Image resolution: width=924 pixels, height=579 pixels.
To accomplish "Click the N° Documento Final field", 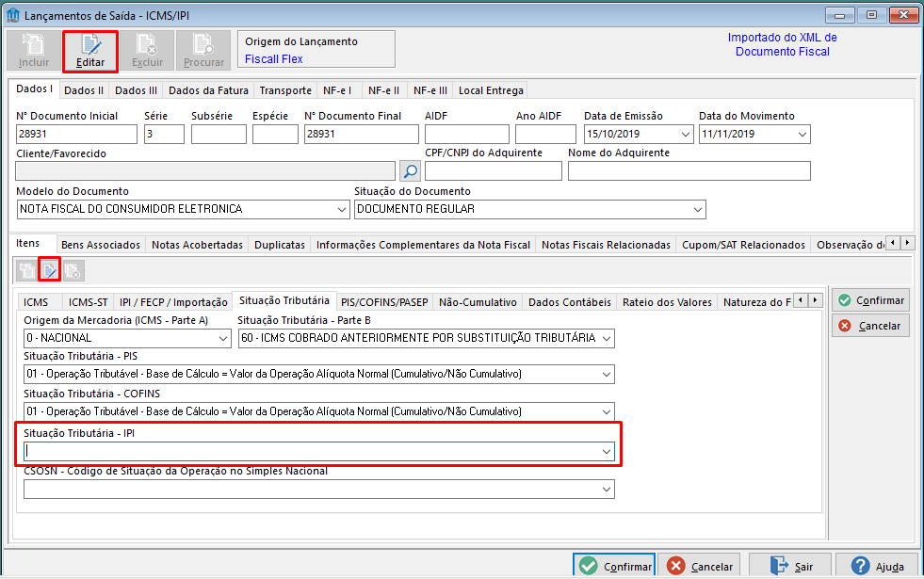I will tap(362, 135).
